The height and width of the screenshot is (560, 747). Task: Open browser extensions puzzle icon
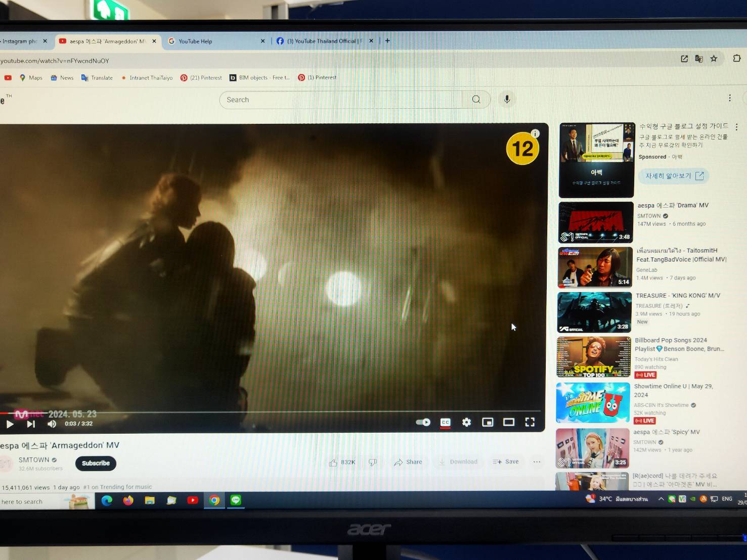click(x=736, y=58)
